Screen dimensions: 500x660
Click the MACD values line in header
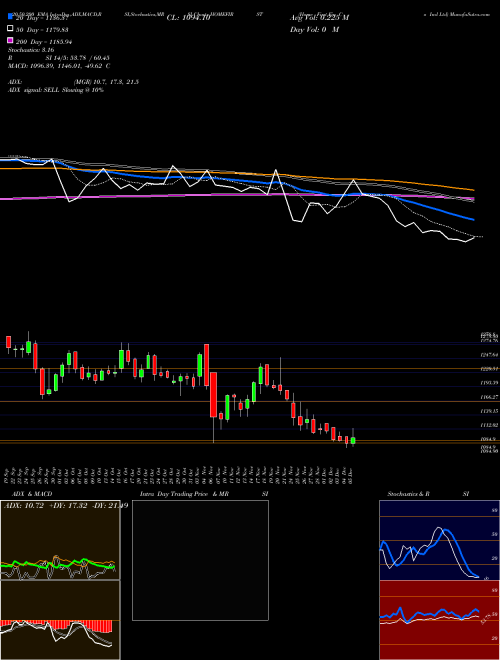(x=59, y=66)
